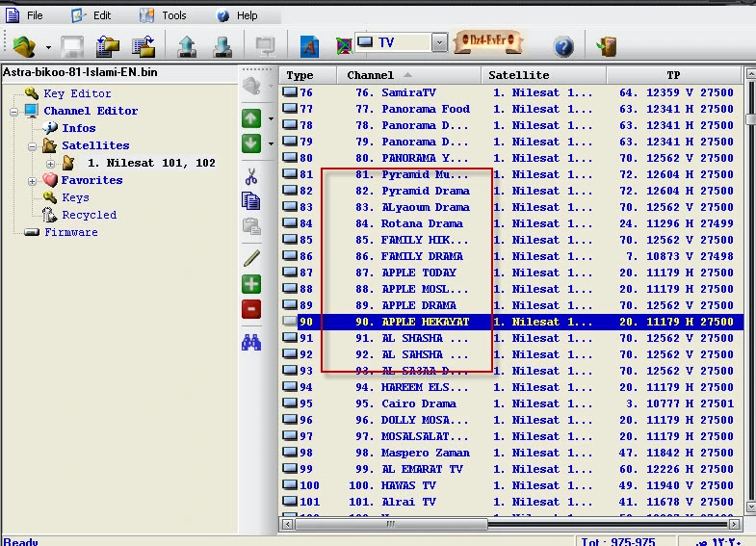756x546 pixels.
Task: Click the red minus delete channel button
Action: [251, 309]
